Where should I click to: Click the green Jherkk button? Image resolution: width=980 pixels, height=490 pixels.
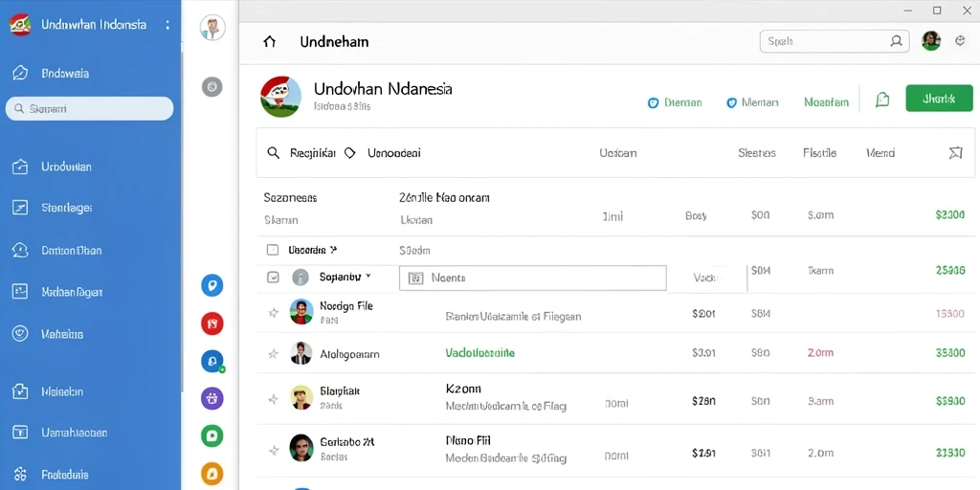coord(940,99)
